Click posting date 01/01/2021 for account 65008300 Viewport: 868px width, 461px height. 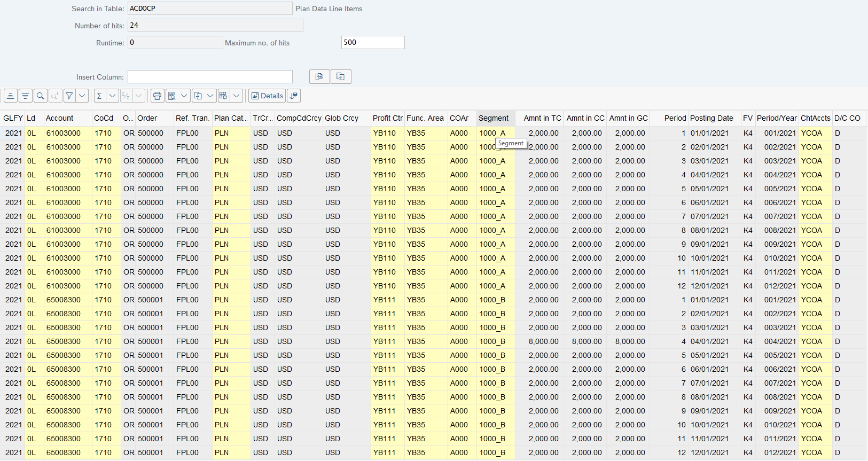(x=709, y=300)
